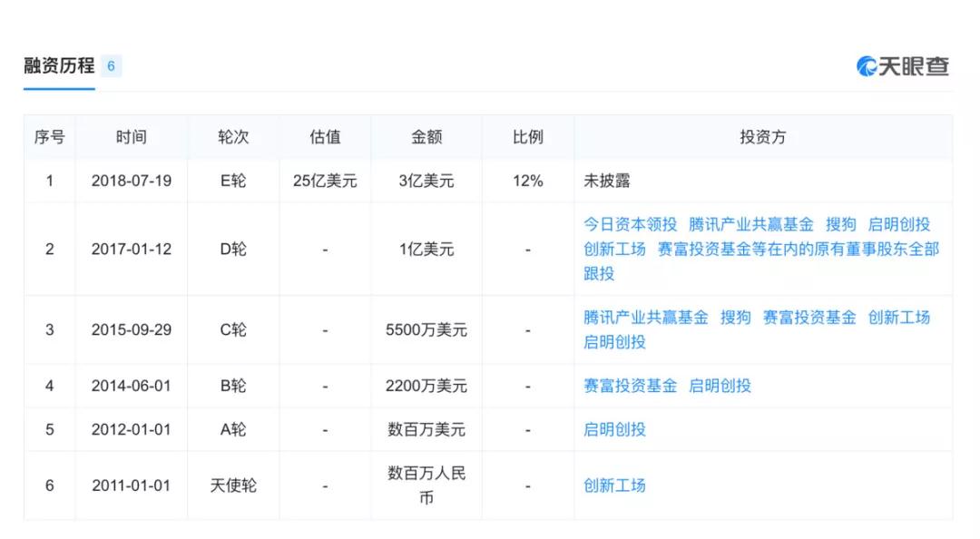
Task: Click the Tianyancha logo icon
Action: (867, 66)
